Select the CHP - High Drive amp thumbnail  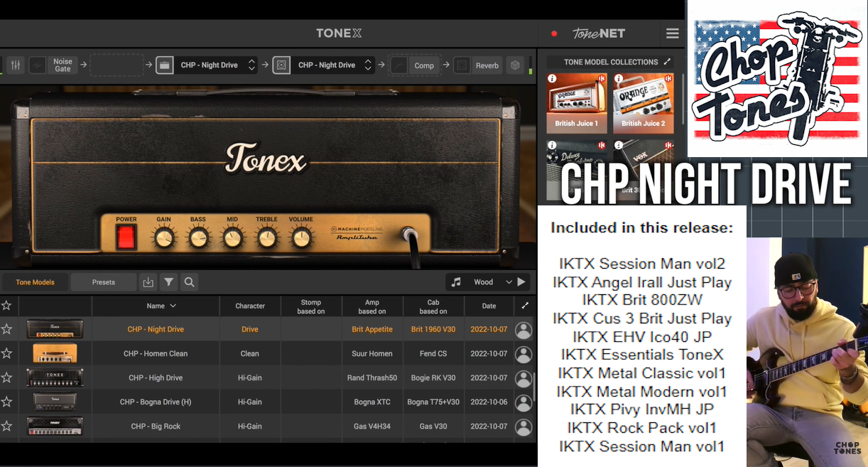click(x=55, y=377)
